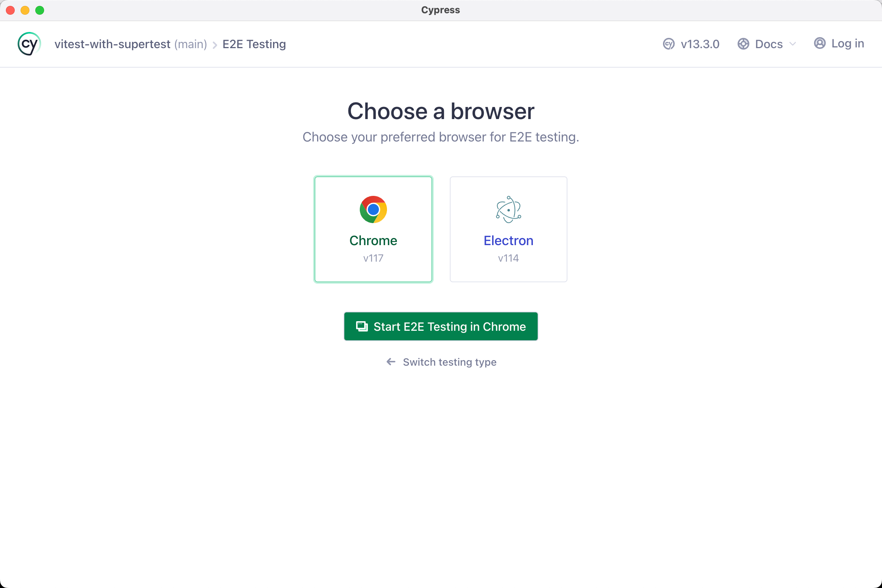Viewport: 882px width, 588px height.
Task: Click Log in in the header
Action: click(x=839, y=43)
